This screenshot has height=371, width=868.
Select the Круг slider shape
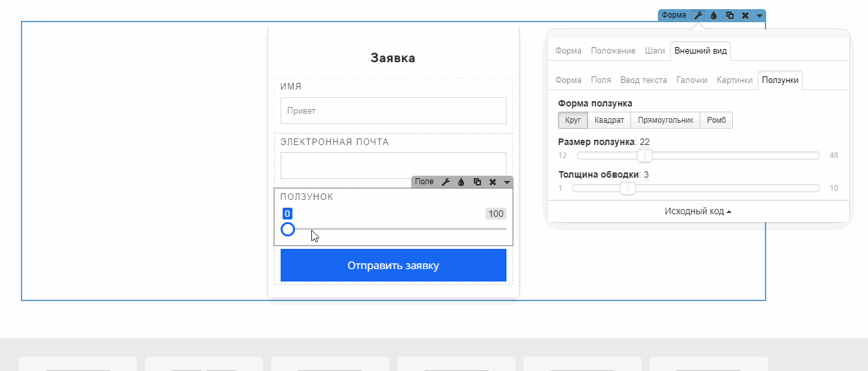572,120
